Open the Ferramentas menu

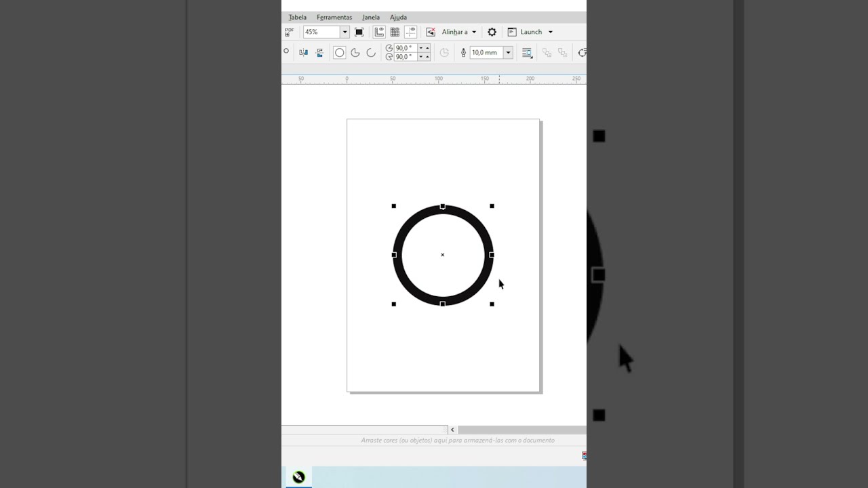point(334,18)
